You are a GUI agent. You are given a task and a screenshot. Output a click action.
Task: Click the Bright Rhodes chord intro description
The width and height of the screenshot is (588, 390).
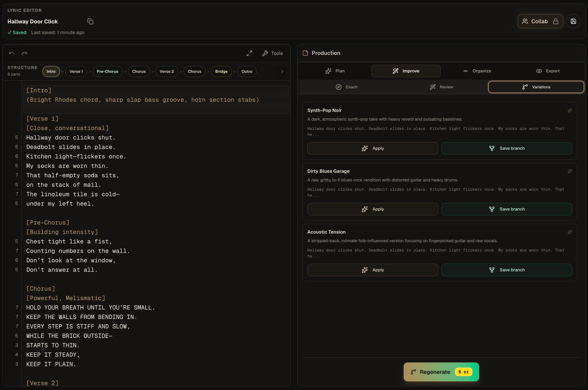tap(143, 100)
